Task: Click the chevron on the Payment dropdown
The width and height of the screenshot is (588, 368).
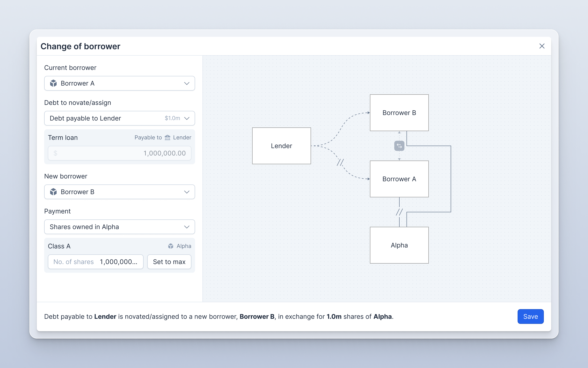Action: pyautogui.click(x=186, y=227)
